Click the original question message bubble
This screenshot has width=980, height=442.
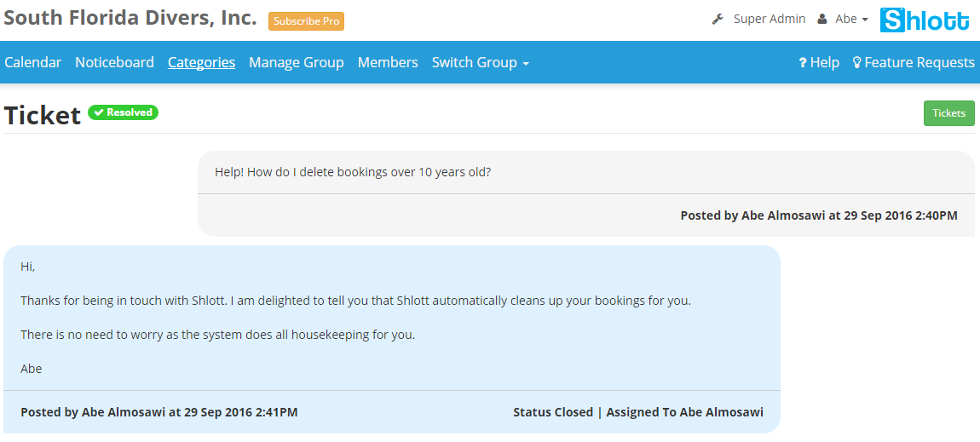[x=585, y=173]
